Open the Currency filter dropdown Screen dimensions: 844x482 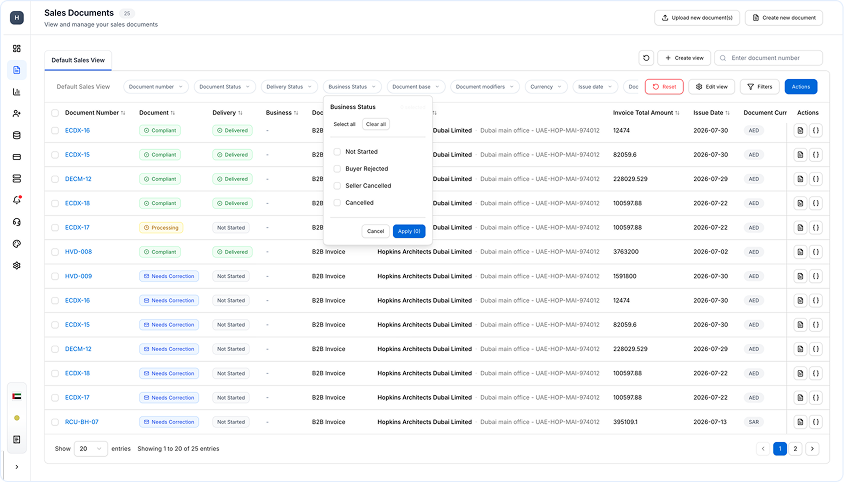pyautogui.click(x=546, y=87)
